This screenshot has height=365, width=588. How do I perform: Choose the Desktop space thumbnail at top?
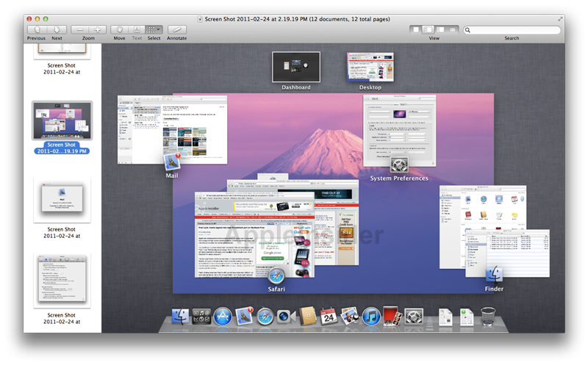370,67
